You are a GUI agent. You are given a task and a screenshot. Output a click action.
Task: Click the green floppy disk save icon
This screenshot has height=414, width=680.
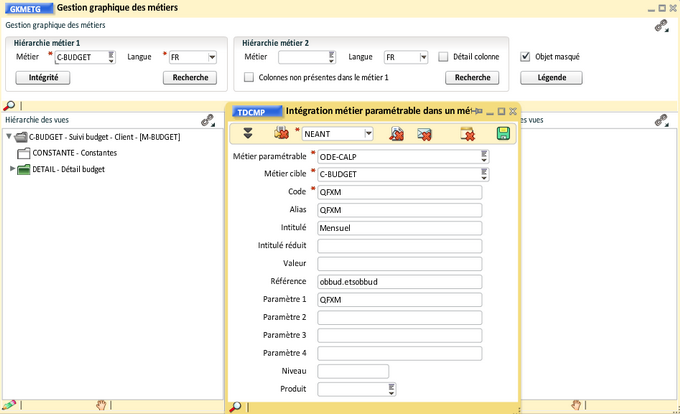(x=503, y=133)
